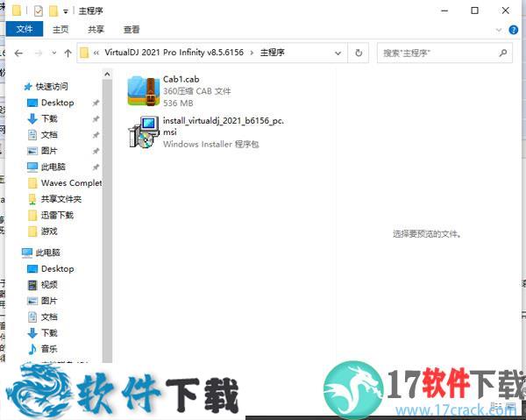
Task: Select the Cab1.cab file icon
Action: [x=144, y=91]
